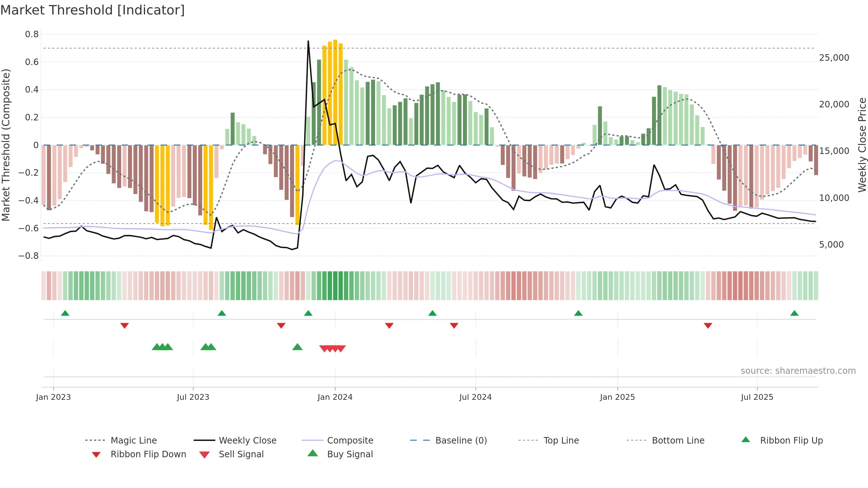Click the Jul 2023 x-axis label

pos(193,397)
